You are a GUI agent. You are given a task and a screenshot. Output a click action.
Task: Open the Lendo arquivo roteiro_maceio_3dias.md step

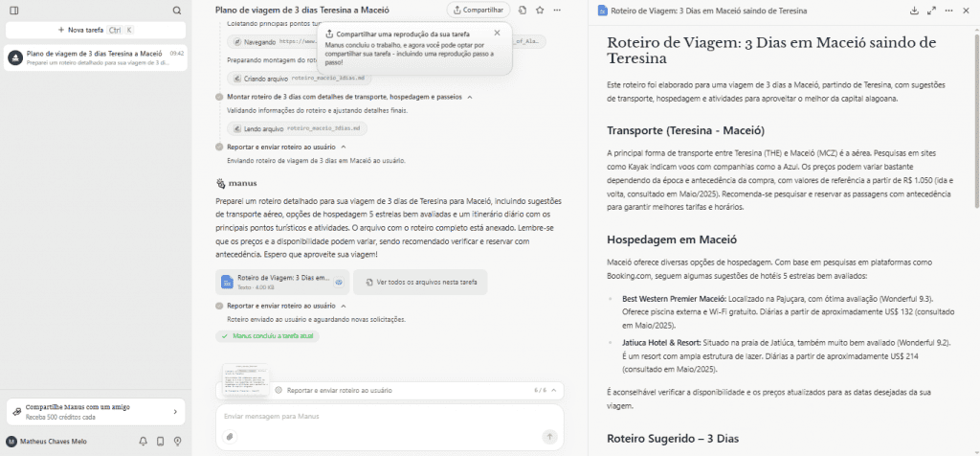tap(298, 129)
